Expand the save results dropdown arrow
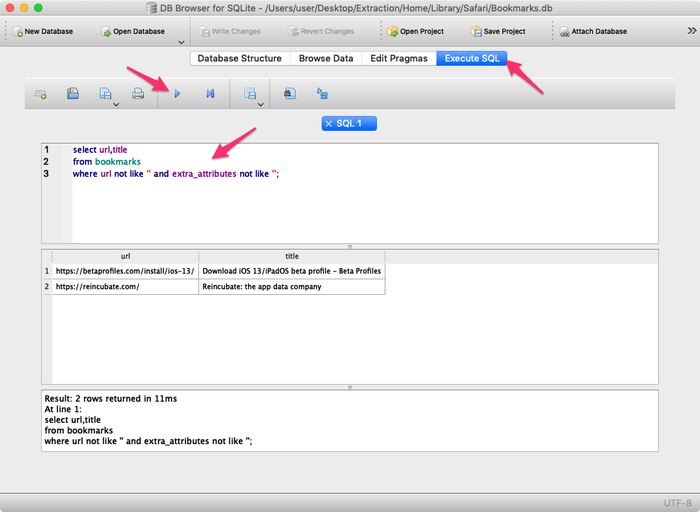700x512 pixels. click(x=261, y=105)
